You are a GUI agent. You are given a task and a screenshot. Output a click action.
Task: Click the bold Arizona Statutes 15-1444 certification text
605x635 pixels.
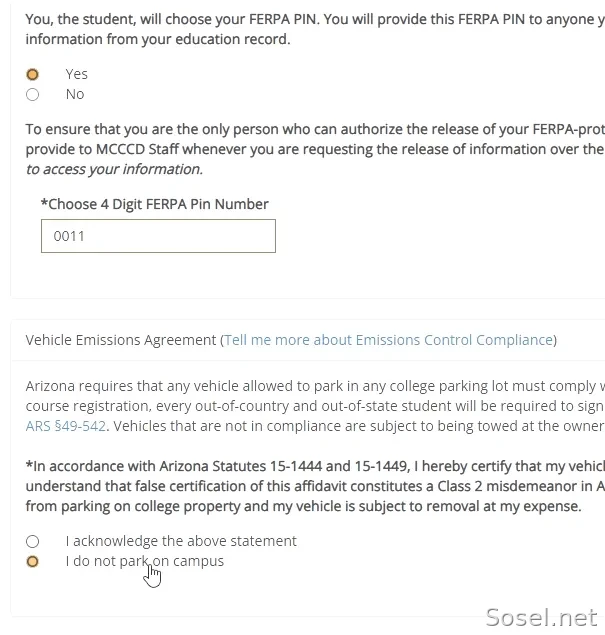315,486
